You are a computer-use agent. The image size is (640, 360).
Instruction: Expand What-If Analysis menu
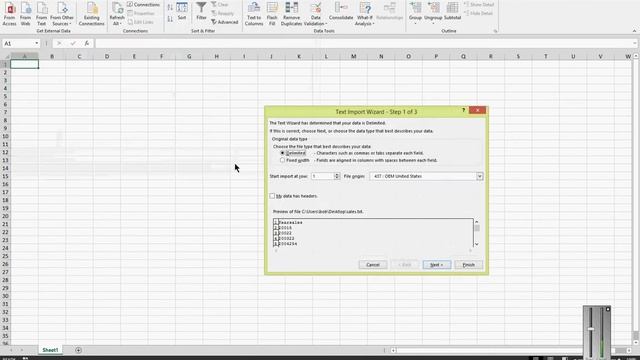point(364,14)
